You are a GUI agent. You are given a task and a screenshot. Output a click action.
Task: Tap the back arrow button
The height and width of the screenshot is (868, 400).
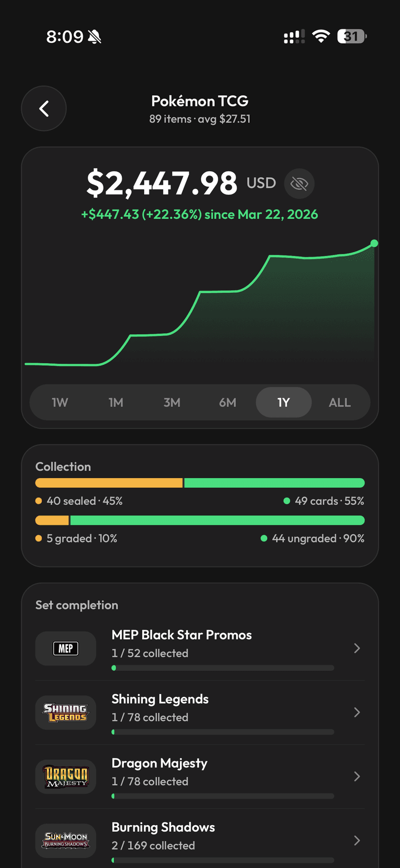pyautogui.click(x=44, y=109)
